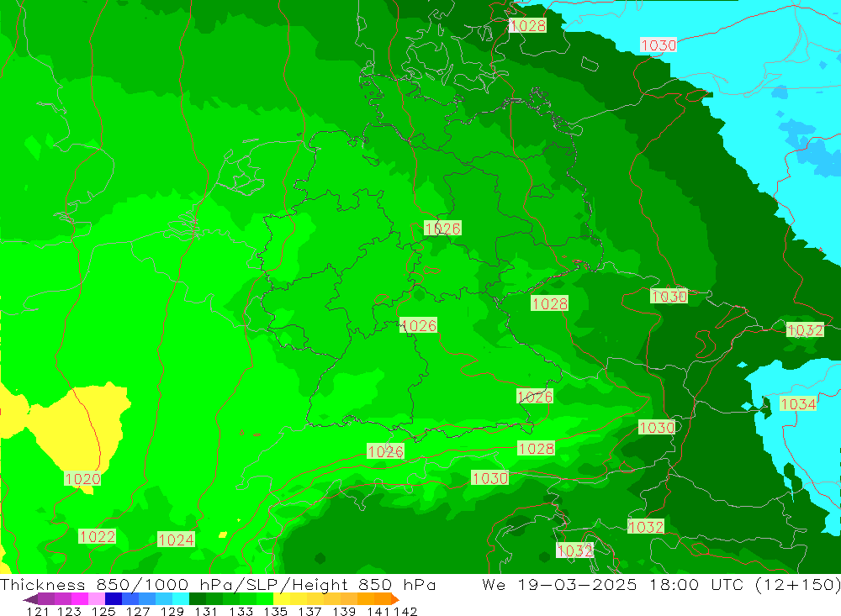Click the 1022 isobar label
Screen dimensions: 841x616
[x=97, y=536]
